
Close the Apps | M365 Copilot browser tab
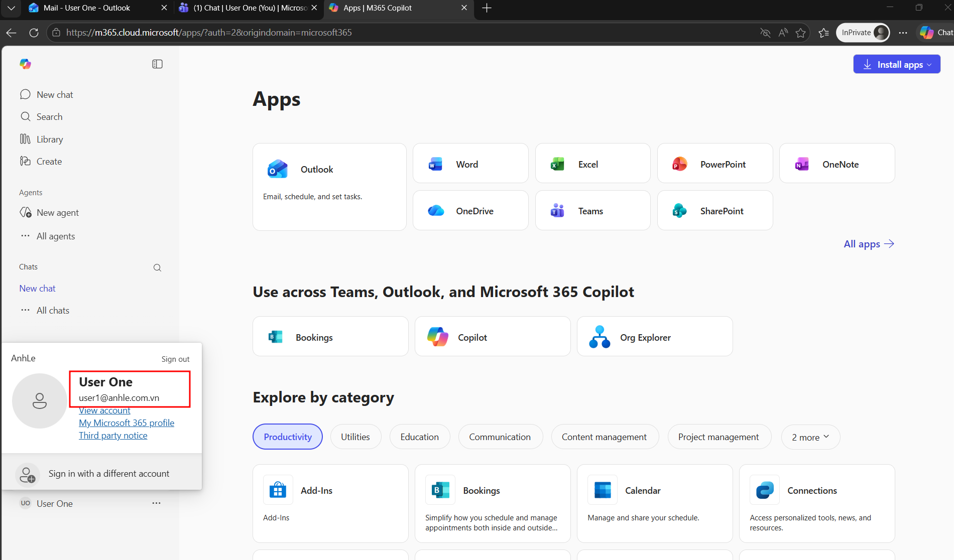(x=464, y=8)
